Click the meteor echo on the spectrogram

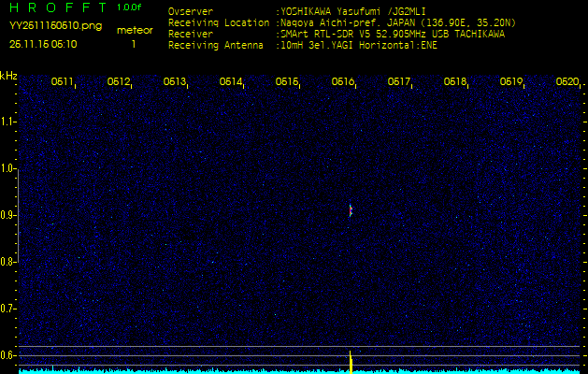pyautogui.click(x=351, y=210)
